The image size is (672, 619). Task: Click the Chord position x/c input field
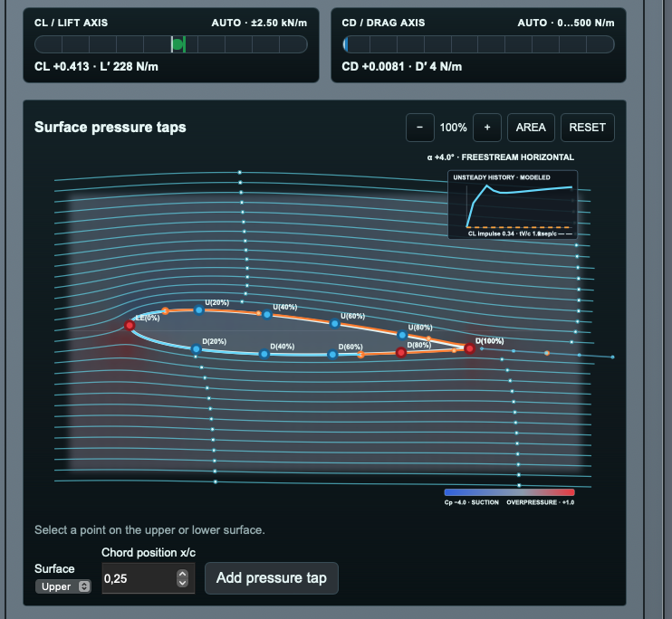(x=148, y=578)
